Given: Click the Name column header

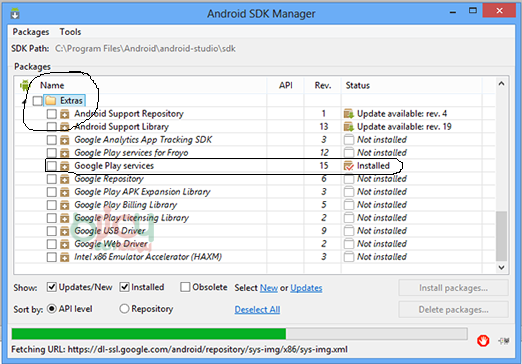Looking at the screenshot, I should click(52, 85).
